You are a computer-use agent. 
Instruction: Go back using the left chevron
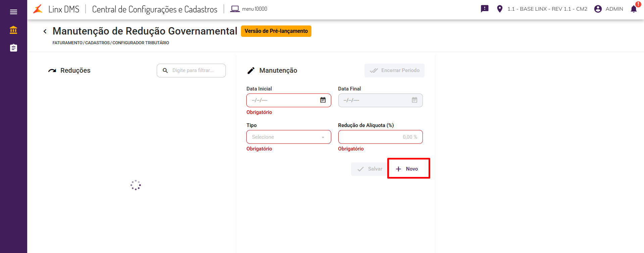point(45,31)
